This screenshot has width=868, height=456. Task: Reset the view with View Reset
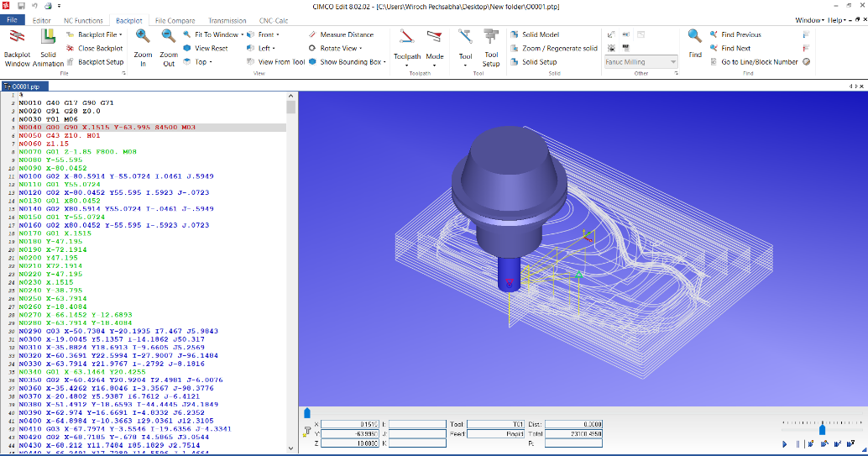click(x=206, y=48)
